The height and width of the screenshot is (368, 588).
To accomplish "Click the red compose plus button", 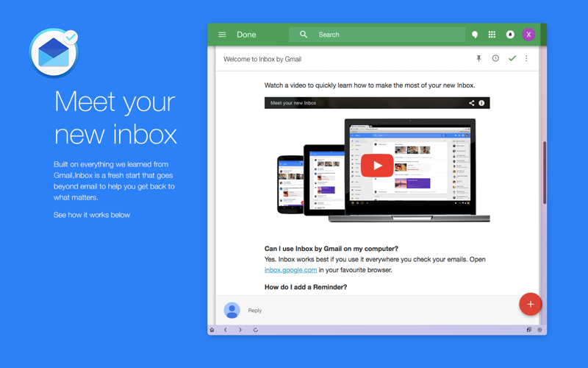I will click(x=530, y=304).
